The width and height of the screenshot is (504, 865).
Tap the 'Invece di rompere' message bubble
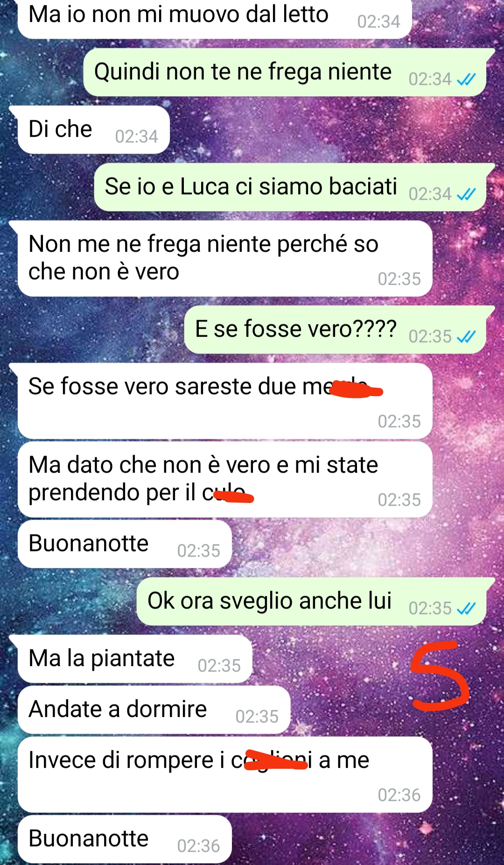pos(225,774)
